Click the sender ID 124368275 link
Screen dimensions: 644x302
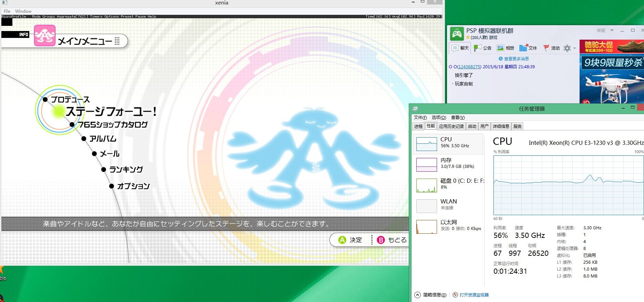tap(469, 67)
